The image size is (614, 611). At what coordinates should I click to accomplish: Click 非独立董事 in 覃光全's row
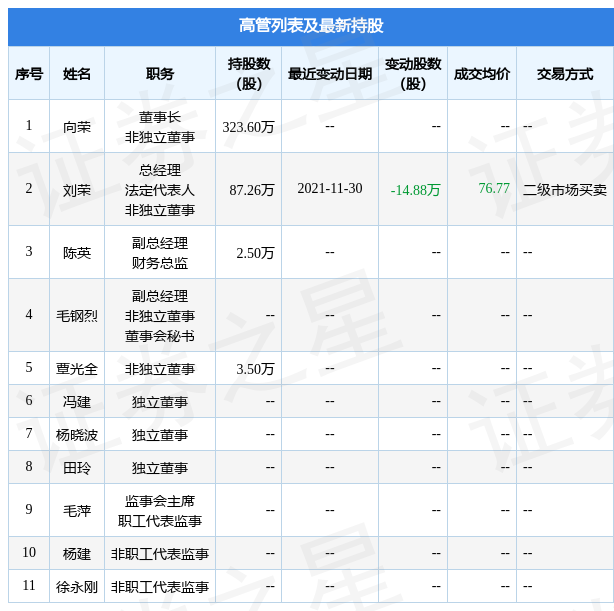click(160, 369)
